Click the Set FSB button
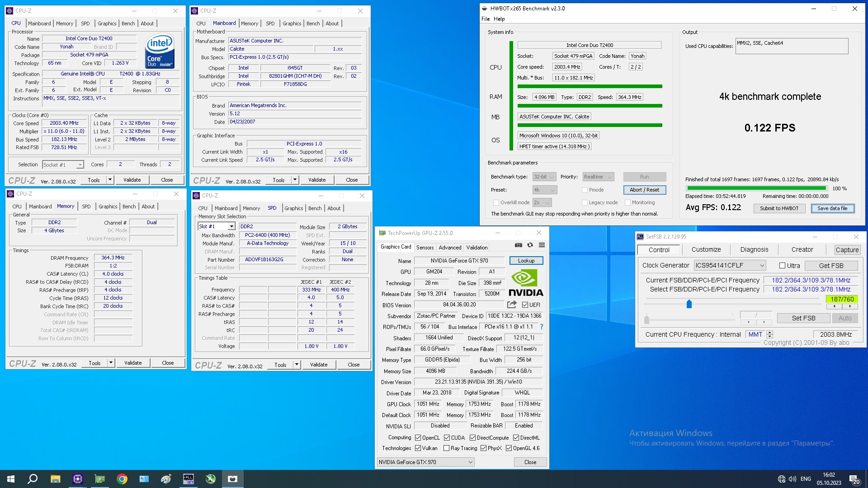 tap(803, 318)
